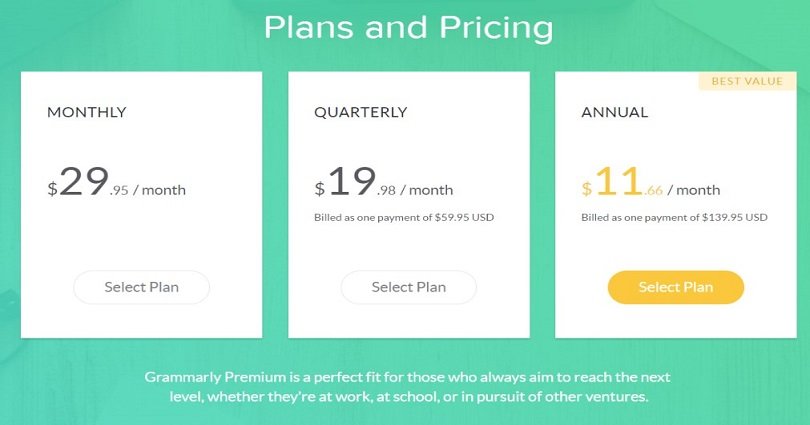This screenshot has width=810, height=425.
Task: Select the Quarterly plan button
Action: pyautogui.click(x=409, y=287)
